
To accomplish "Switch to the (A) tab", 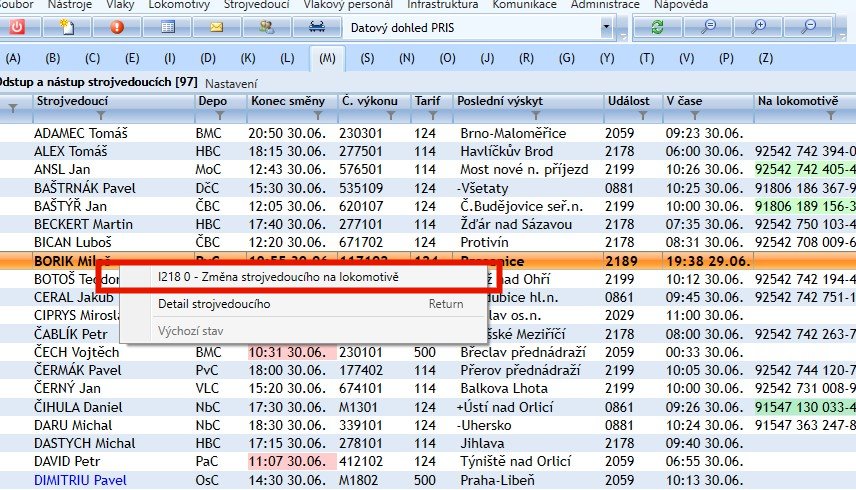I will click(x=13, y=58).
